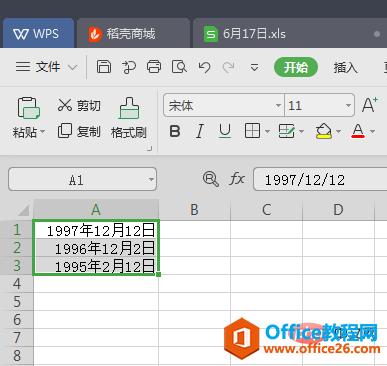The width and height of the screenshot is (387, 366).
Task: Select row 7 header
Action: coord(17,338)
